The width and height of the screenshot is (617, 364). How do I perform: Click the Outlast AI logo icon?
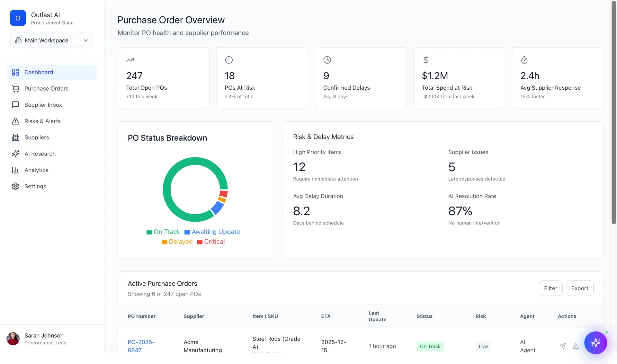18,18
